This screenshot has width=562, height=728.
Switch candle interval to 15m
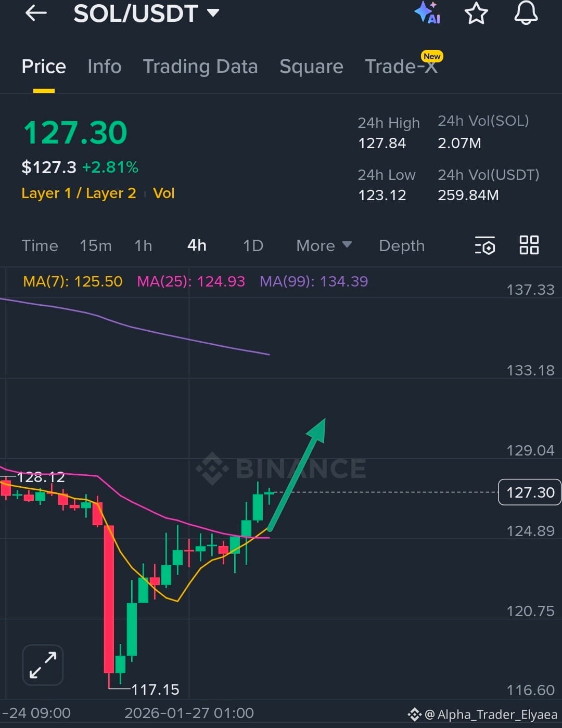(96, 245)
